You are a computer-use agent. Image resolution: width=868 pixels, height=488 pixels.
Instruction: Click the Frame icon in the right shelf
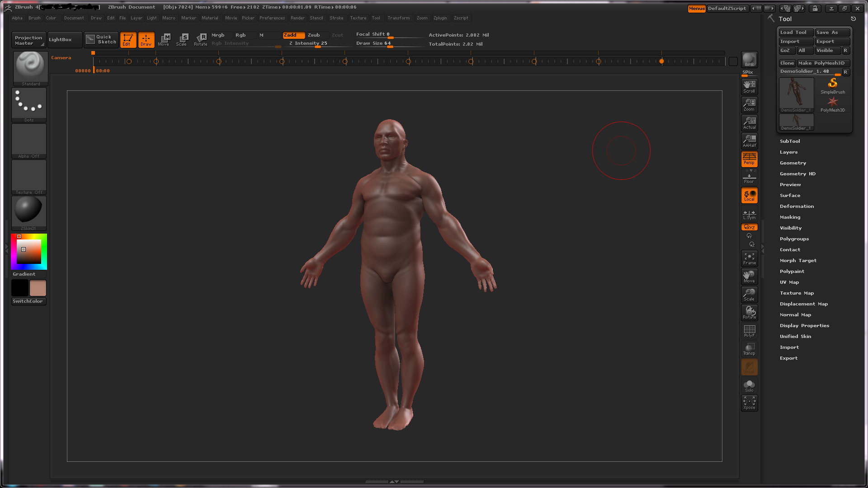[x=749, y=258]
